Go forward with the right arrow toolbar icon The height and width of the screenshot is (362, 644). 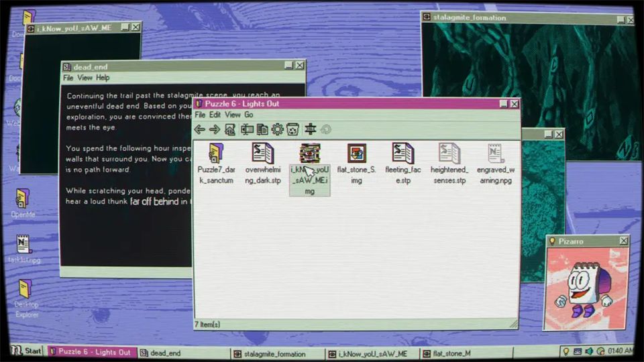[215, 129]
